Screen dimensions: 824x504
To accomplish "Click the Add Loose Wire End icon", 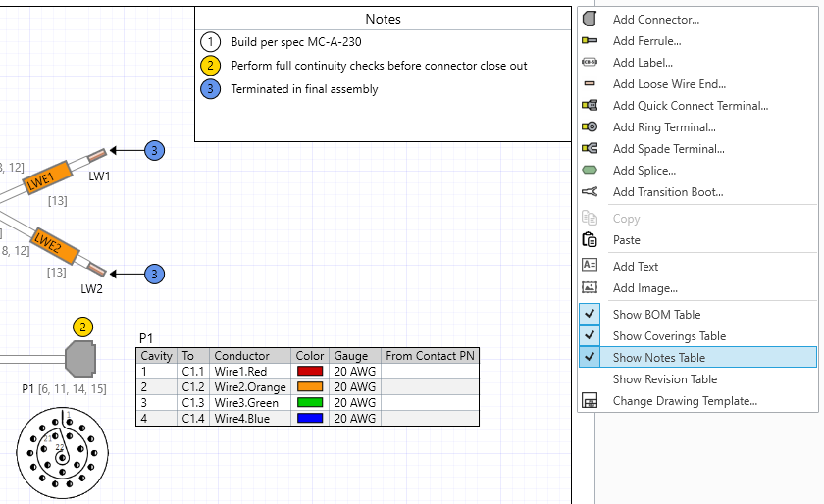I will point(590,83).
